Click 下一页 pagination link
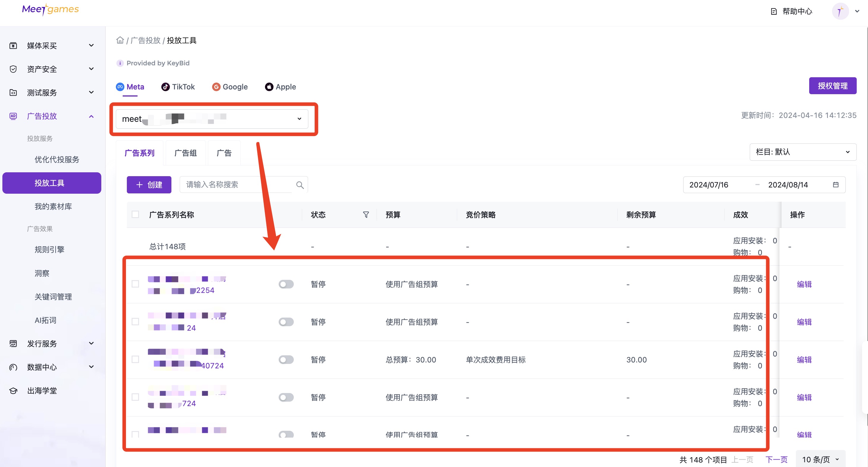The width and height of the screenshot is (868, 467). (x=776, y=460)
